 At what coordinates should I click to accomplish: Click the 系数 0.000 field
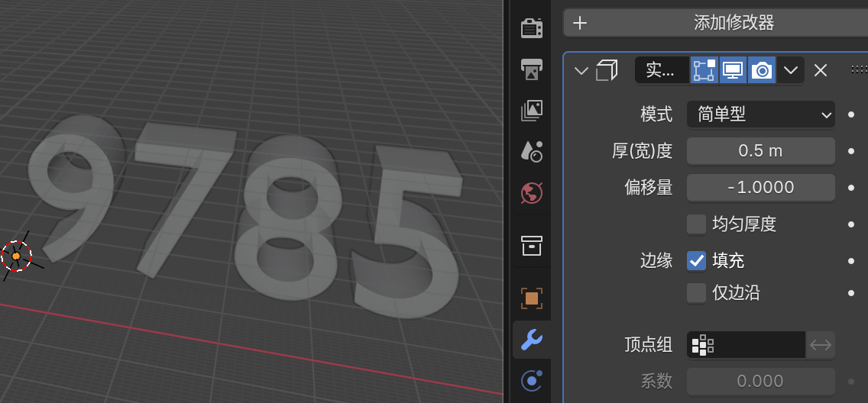[760, 382]
